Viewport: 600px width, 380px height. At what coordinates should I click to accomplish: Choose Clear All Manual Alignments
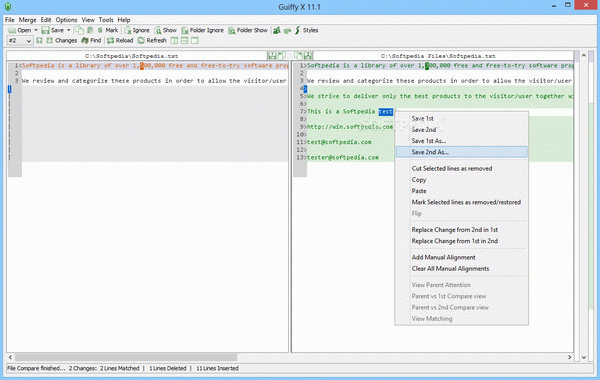coord(461,269)
